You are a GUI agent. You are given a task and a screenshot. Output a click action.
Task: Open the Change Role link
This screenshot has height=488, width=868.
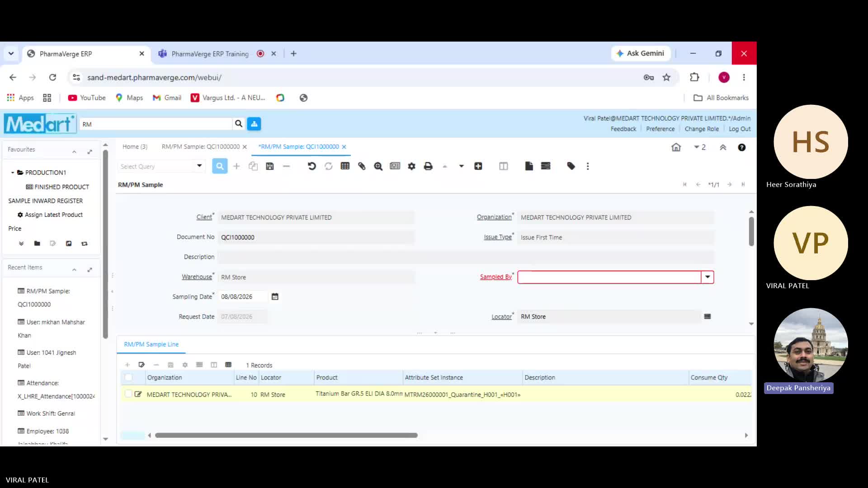point(702,129)
